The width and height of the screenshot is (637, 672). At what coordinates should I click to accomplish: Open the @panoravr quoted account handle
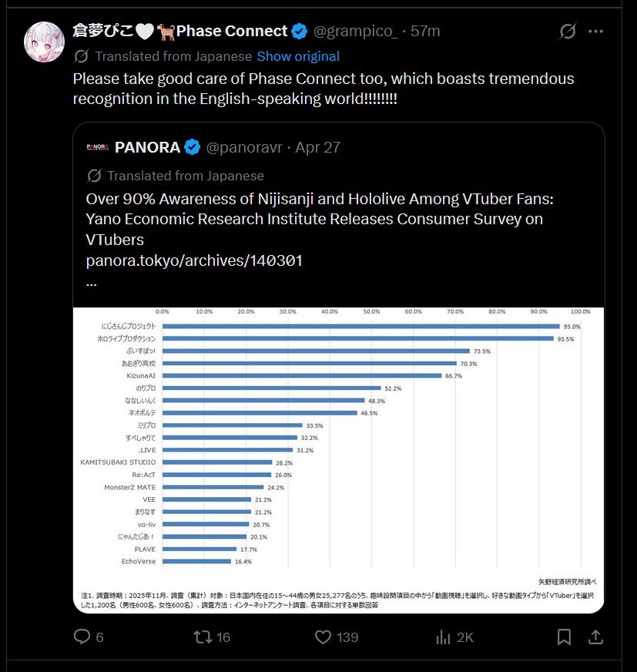(x=244, y=147)
